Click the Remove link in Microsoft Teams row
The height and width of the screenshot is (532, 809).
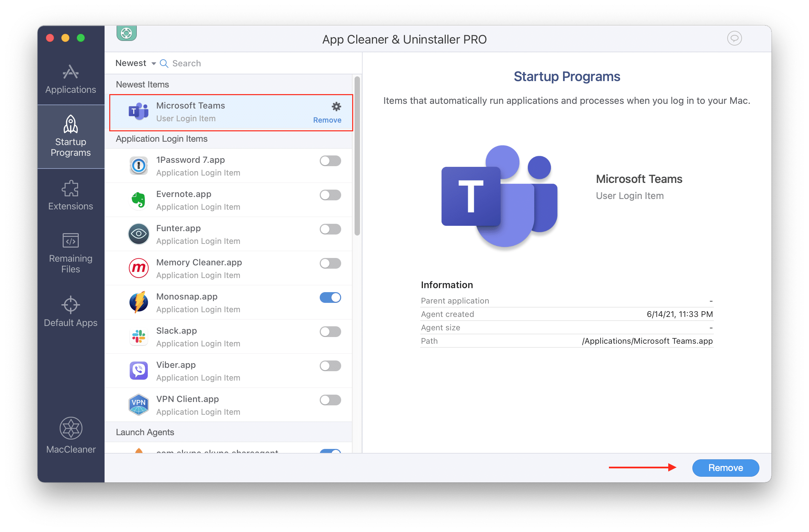click(327, 120)
